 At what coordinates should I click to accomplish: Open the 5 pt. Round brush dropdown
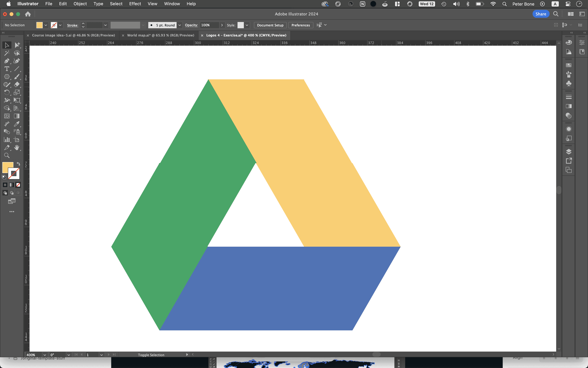pos(179,25)
